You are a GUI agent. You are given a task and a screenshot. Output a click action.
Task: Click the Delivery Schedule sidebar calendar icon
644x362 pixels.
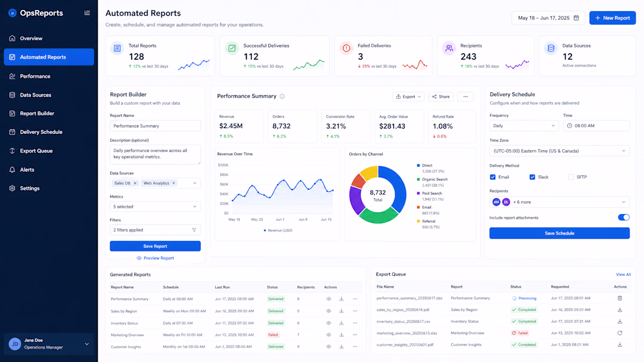pos(12,132)
